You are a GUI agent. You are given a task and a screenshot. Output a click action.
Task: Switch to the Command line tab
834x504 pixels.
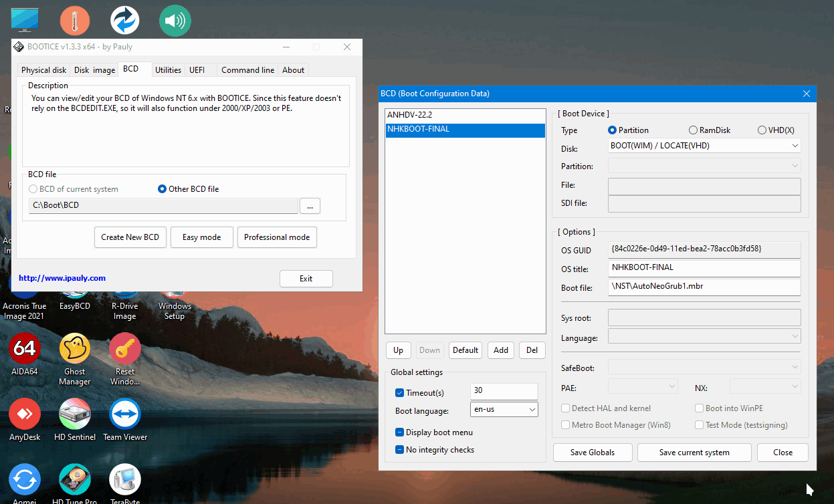pos(247,70)
